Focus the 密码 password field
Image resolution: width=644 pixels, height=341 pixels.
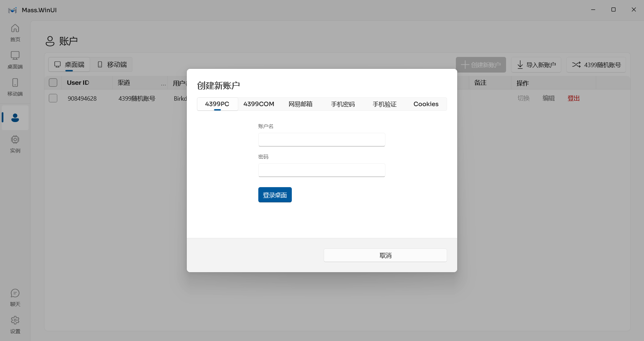click(x=322, y=170)
